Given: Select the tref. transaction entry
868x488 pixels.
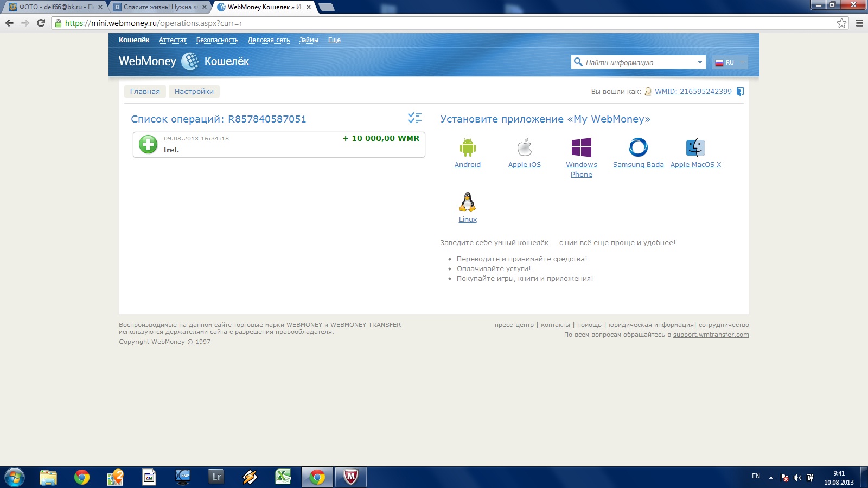Looking at the screenshot, I should pyautogui.click(x=279, y=145).
